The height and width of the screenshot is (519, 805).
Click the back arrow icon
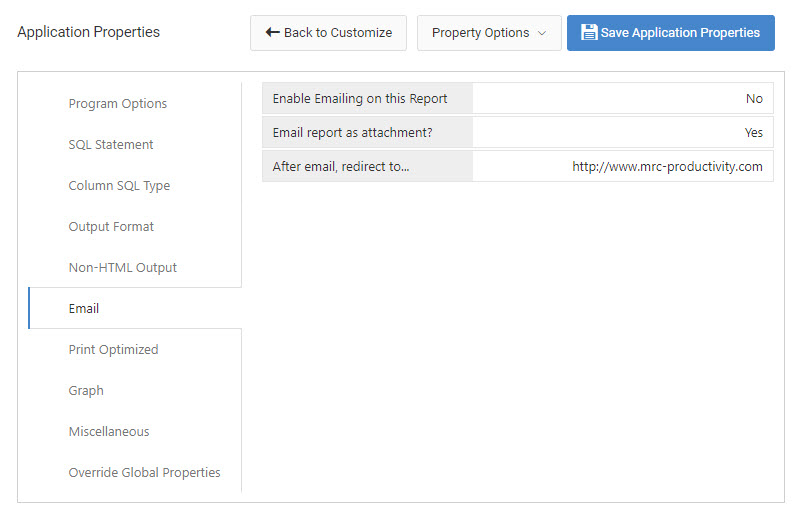point(272,32)
